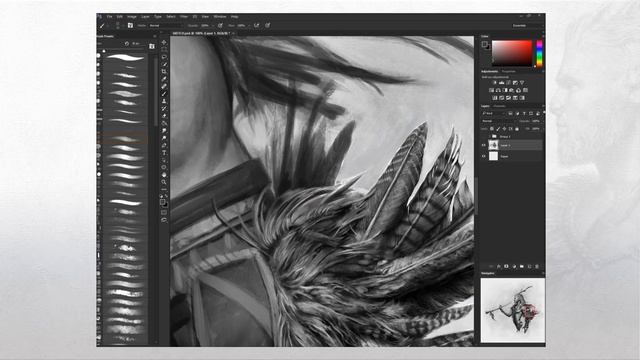The width and height of the screenshot is (640, 360).
Task: Open the Select menu
Action: (171, 17)
